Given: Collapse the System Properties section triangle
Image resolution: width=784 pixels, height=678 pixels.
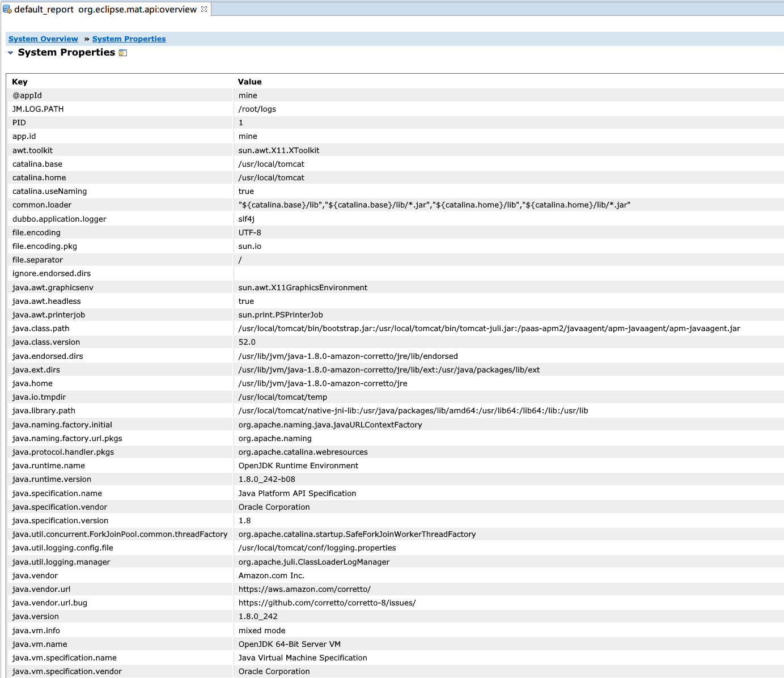Looking at the screenshot, I should (10, 53).
